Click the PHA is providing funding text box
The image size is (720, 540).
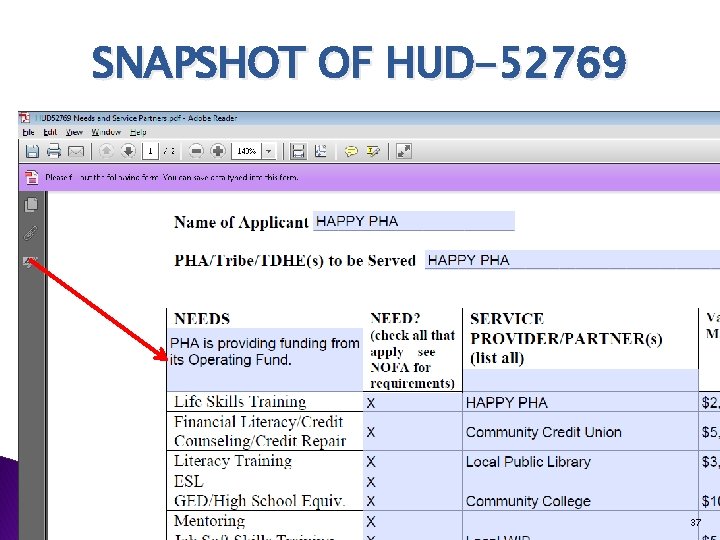265,360
